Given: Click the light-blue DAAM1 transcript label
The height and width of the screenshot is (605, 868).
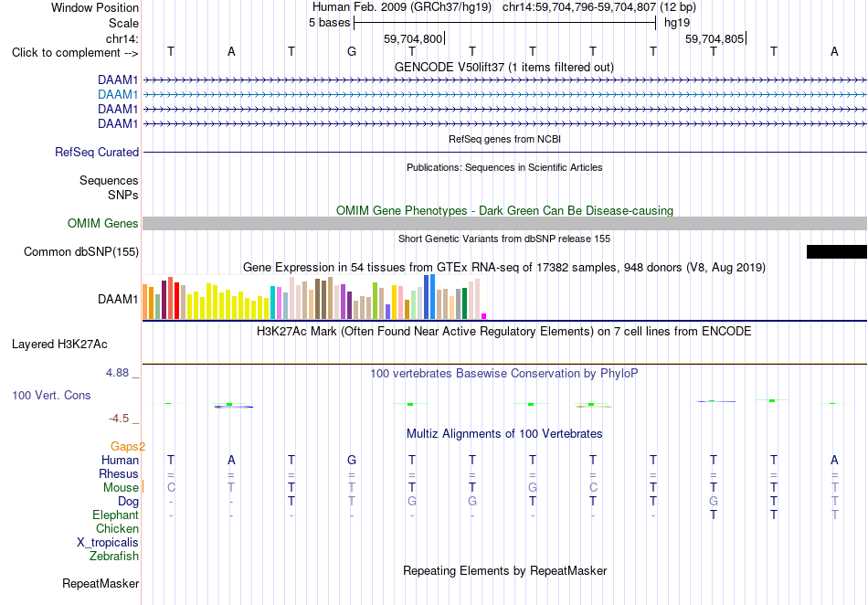Looking at the screenshot, I should (118, 95).
